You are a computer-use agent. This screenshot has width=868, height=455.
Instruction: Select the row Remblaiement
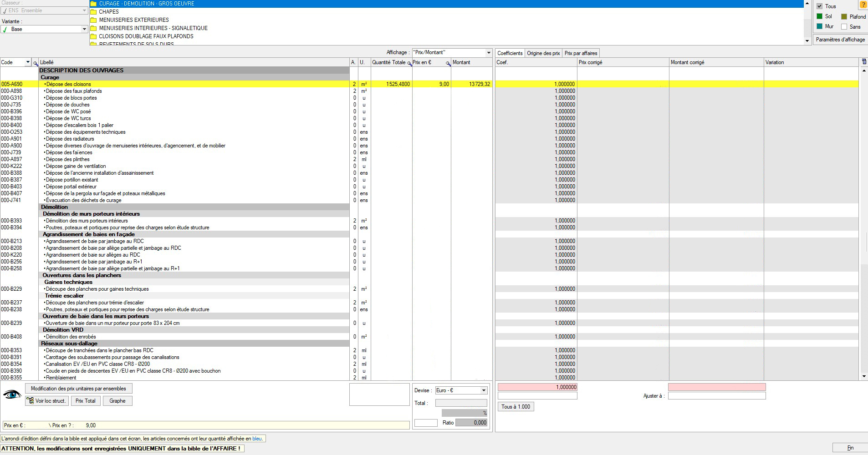tap(246, 378)
